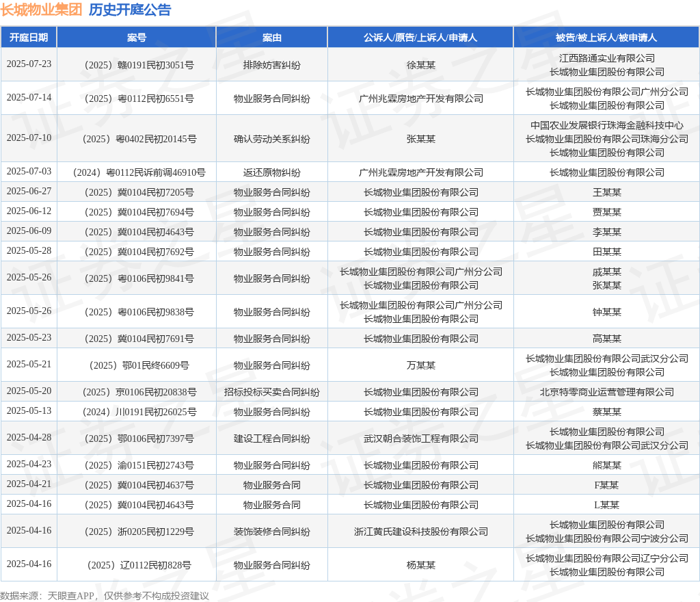Click case number (2025)粤0106民初9838号
This screenshot has height=602, width=700.
139,312
